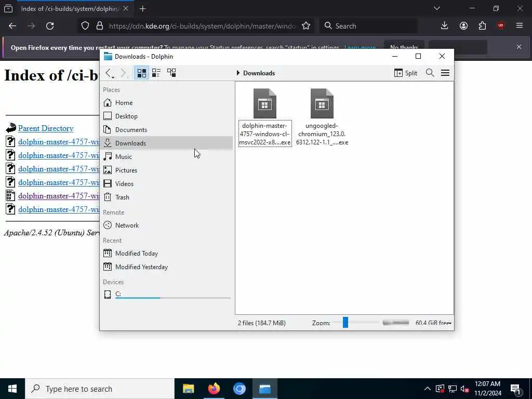Open Chromium from the taskbar
The height and width of the screenshot is (399, 532).
pyautogui.click(x=239, y=389)
